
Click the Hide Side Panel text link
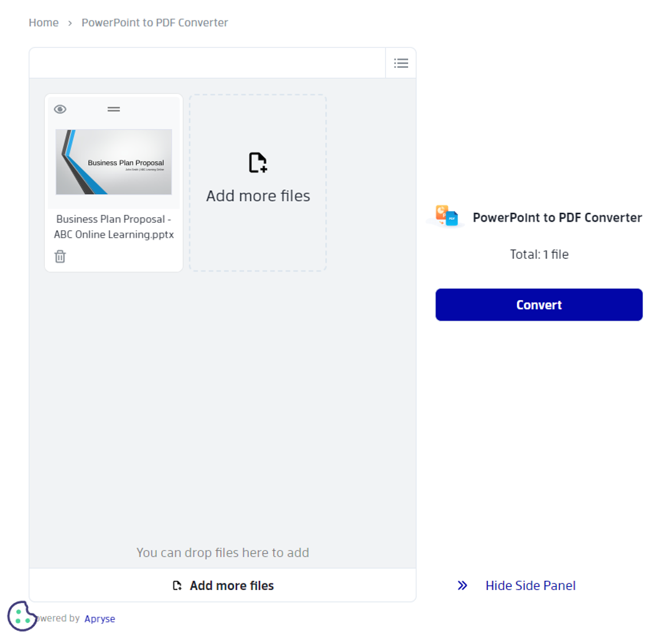click(530, 585)
